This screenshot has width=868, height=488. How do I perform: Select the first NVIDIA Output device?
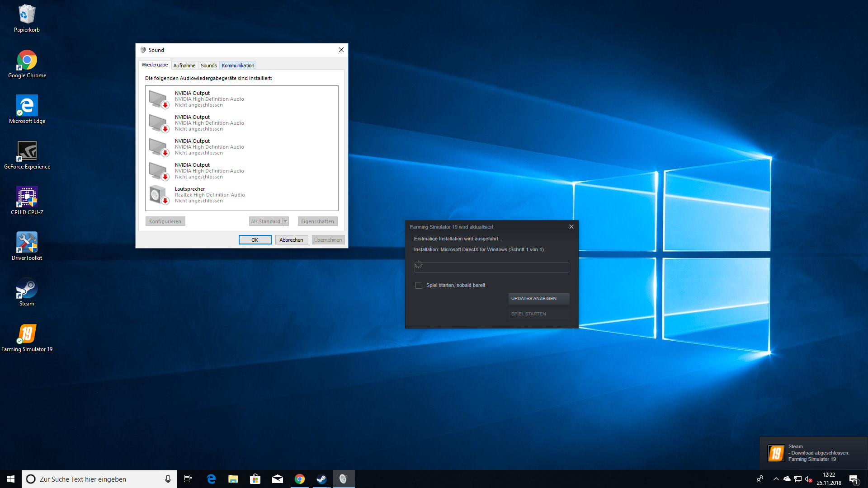point(241,99)
